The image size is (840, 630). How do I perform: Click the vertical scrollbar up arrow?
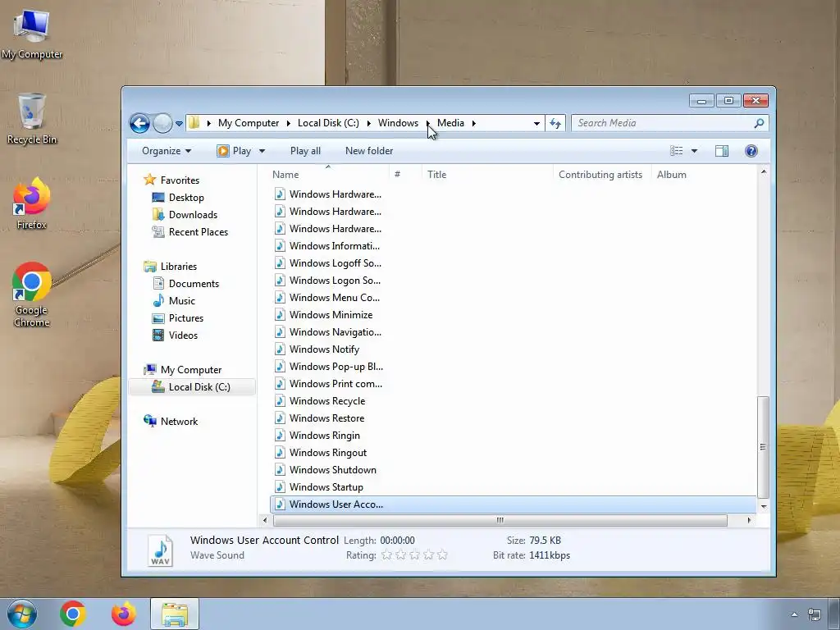764,172
